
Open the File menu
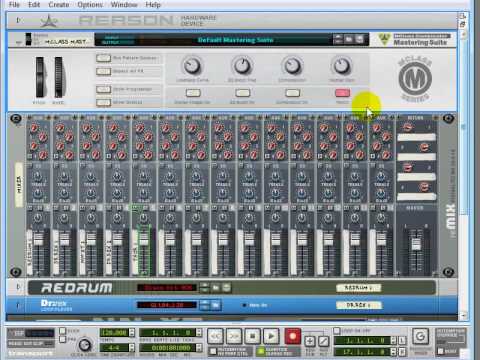[x=14, y=5]
